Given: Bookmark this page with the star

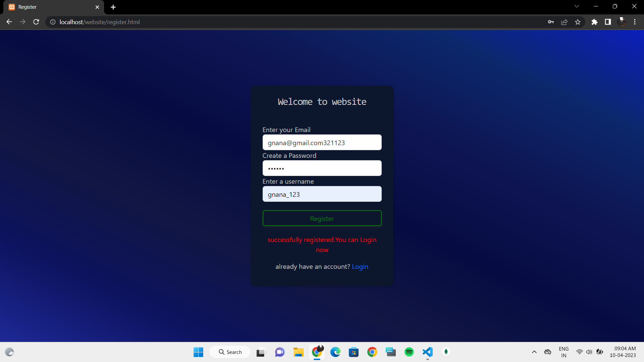Looking at the screenshot, I should 578,22.
